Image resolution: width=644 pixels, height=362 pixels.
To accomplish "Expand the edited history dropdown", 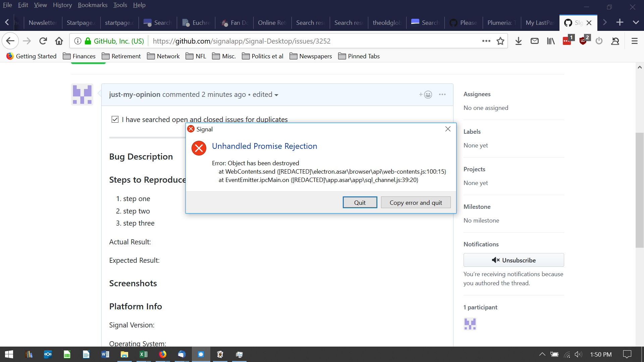I will click(265, 95).
